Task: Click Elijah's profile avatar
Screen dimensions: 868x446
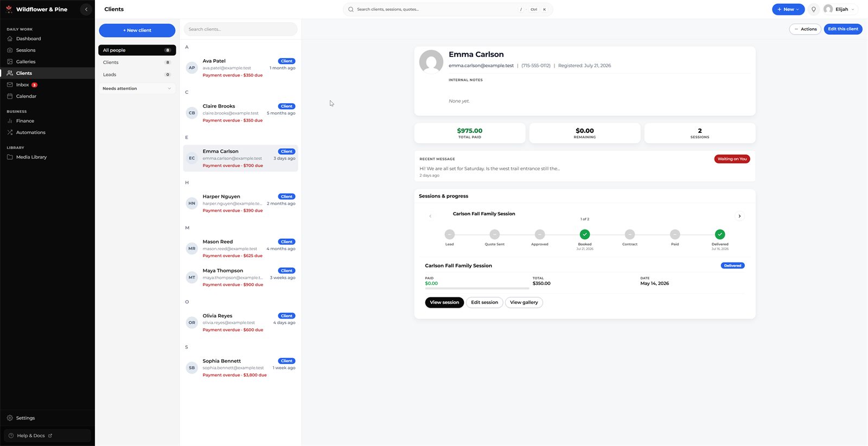Action: click(x=828, y=9)
